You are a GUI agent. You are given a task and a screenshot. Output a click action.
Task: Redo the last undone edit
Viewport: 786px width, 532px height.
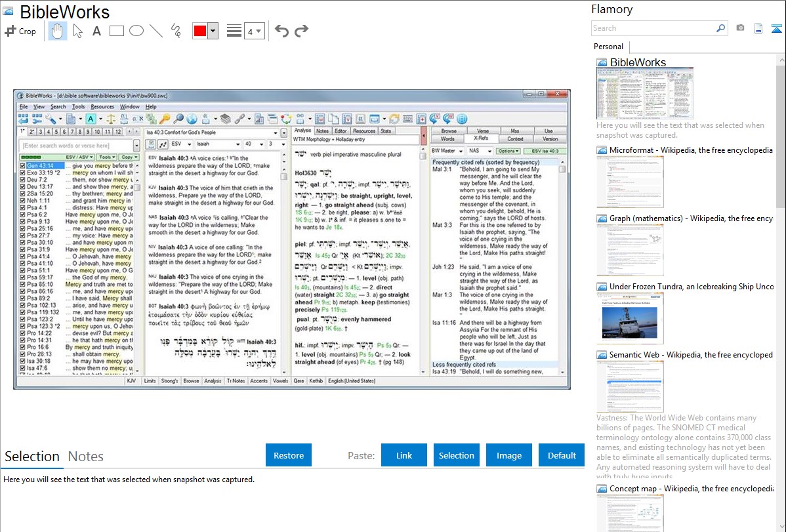coord(301,31)
